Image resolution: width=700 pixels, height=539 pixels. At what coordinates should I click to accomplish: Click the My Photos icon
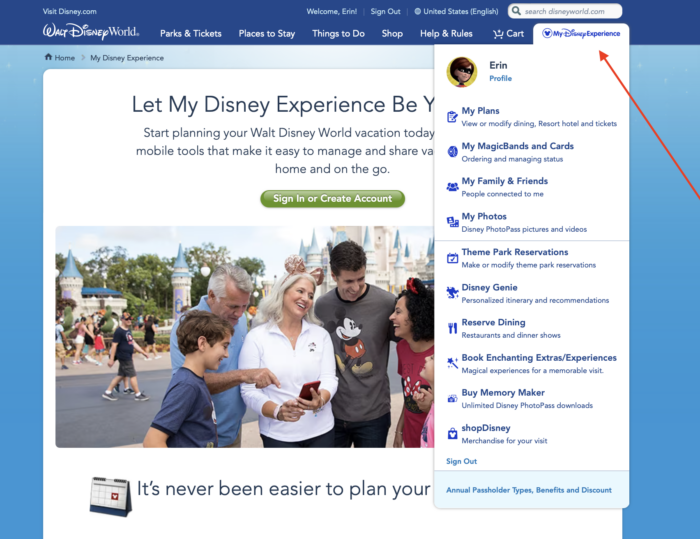coord(452,222)
